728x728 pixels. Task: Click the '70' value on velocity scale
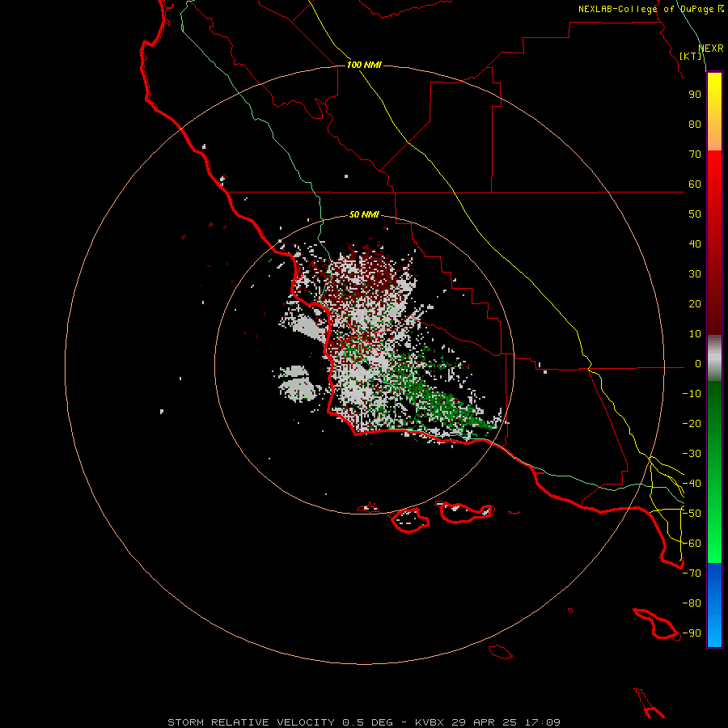pos(695,154)
